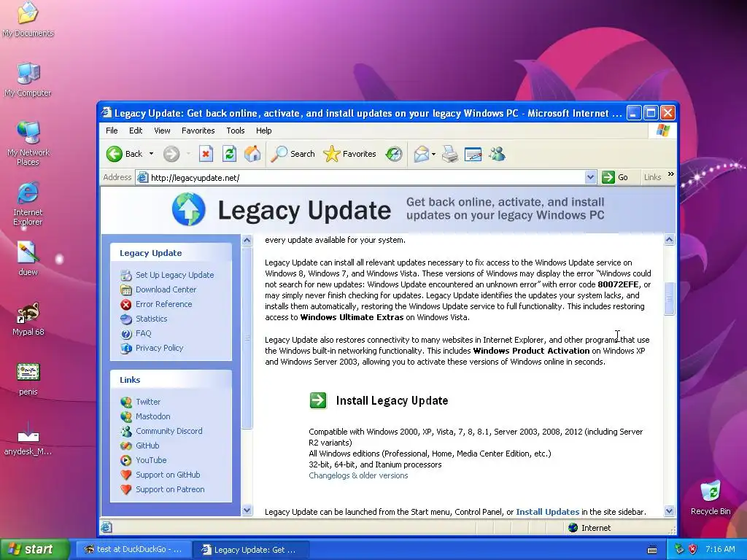Follow the Mastodon link
Image resolution: width=747 pixels, height=560 pixels.
pos(152,416)
